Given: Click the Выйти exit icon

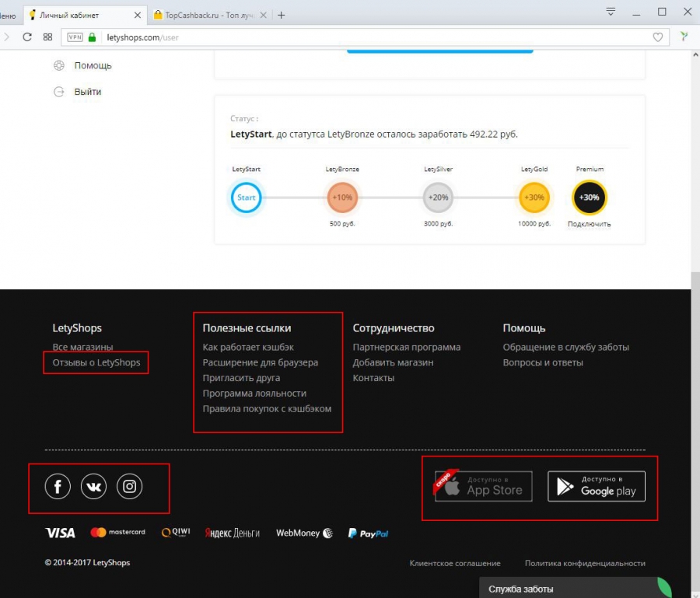Looking at the screenshot, I should click(x=59, y=92).
